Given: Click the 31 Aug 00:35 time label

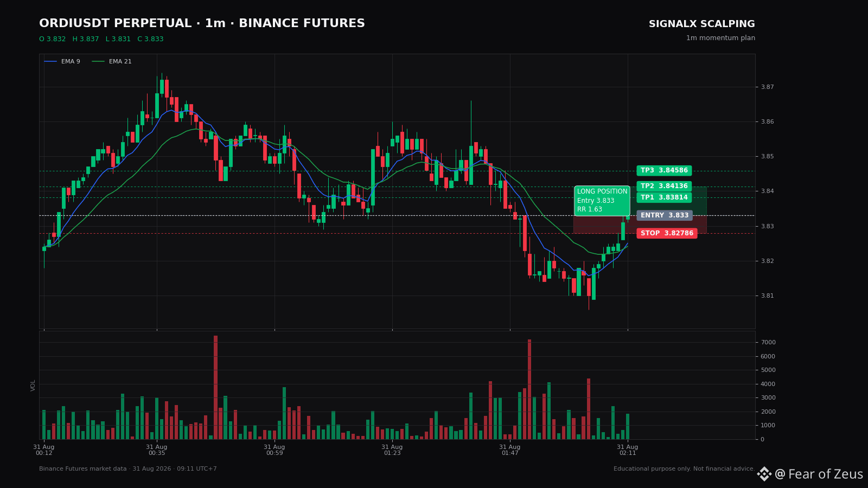Looking at the screenshot, I should point(157,450).
